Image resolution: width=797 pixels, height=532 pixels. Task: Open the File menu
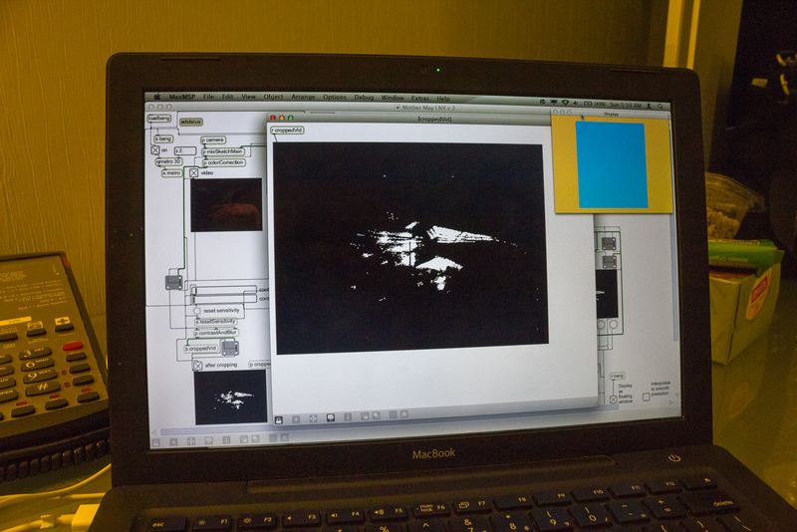coord(208,97)
